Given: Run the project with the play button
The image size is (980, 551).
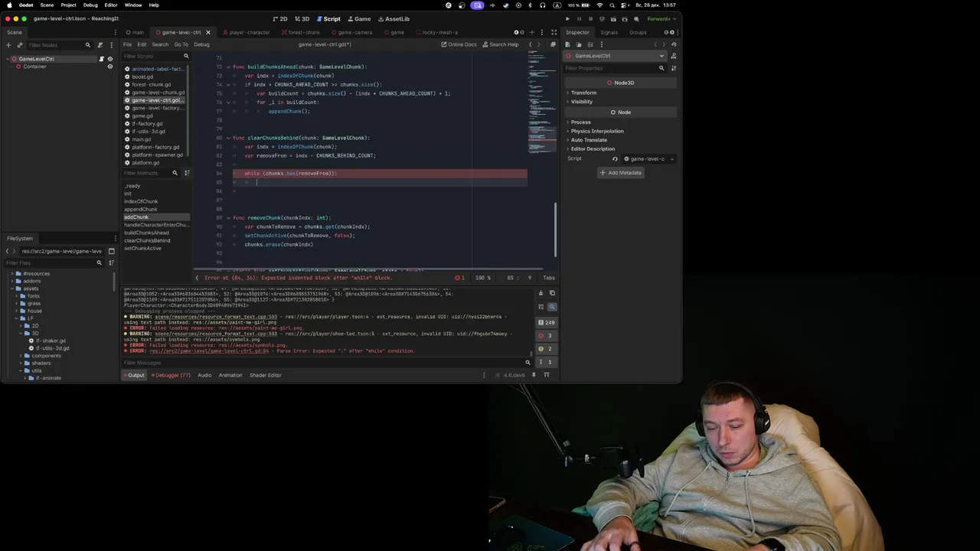Looking at the screenshot, I should click(567, 18).
